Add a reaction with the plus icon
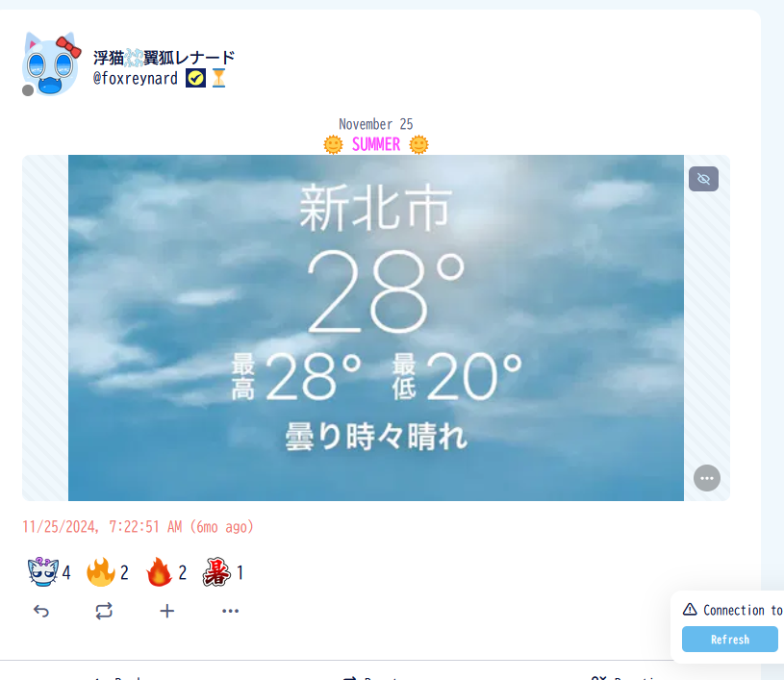 167,611
